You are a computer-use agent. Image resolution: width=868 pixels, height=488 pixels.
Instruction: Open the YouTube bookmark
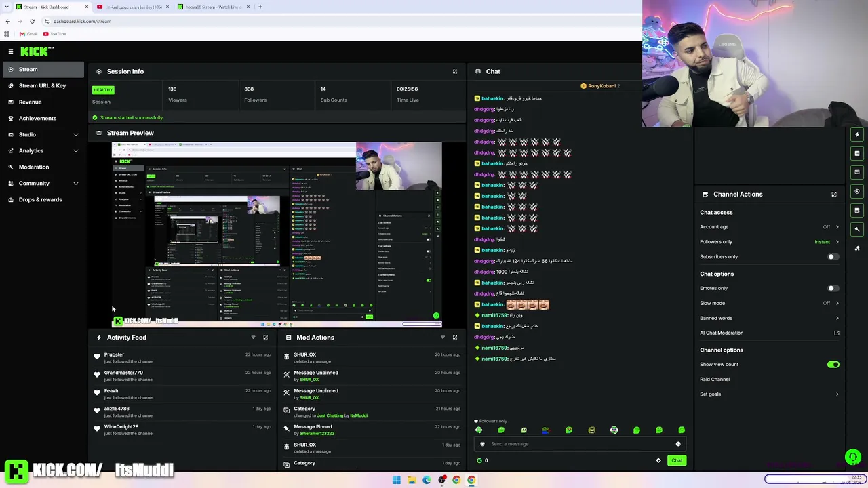click(x=55, y=34)
